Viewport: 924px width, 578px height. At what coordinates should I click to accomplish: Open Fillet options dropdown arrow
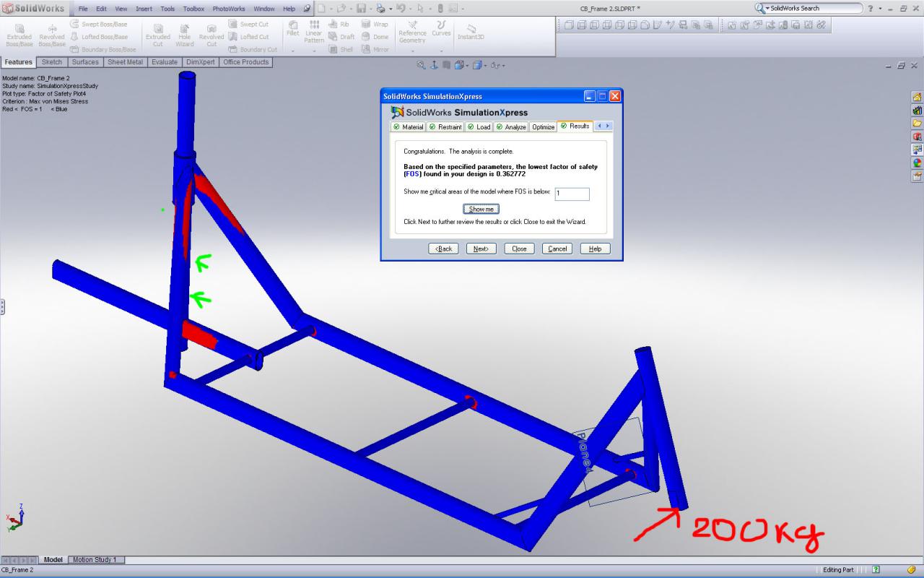pos(293,51)
